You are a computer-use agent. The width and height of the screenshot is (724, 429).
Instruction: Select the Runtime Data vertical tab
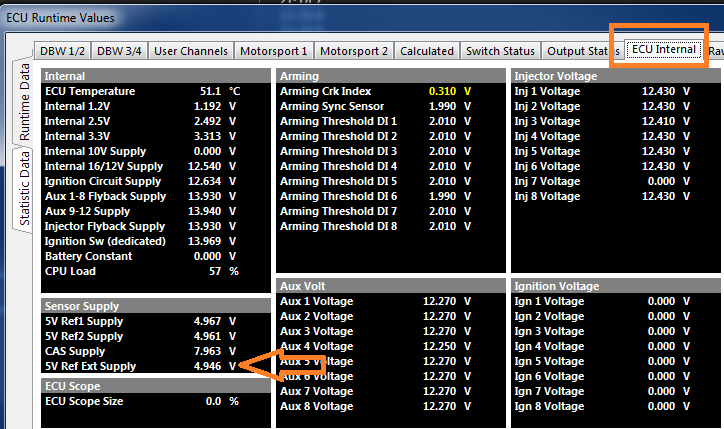coord(23,103)
